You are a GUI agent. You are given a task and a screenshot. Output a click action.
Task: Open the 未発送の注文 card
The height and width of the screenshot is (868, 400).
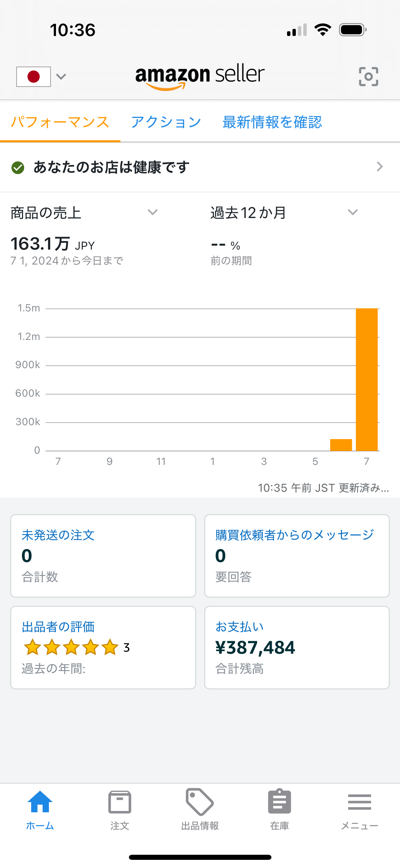click(x=103, y=556)
